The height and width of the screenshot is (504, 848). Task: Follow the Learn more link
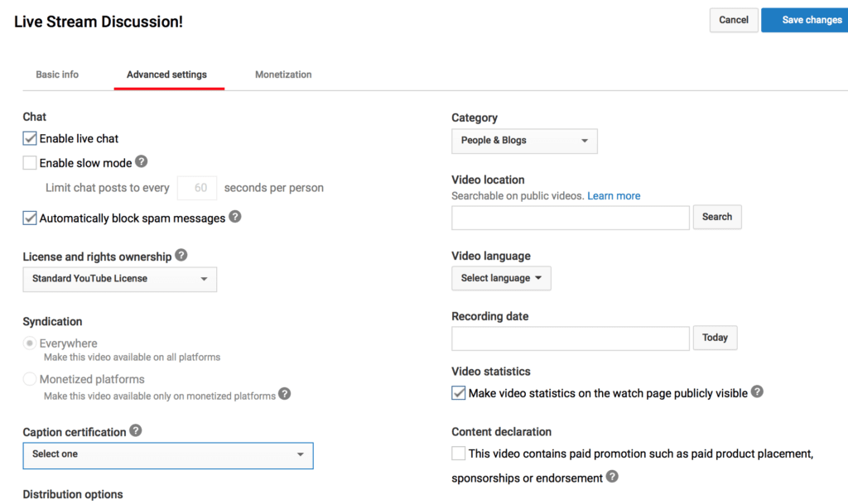(x=614, y=196)
